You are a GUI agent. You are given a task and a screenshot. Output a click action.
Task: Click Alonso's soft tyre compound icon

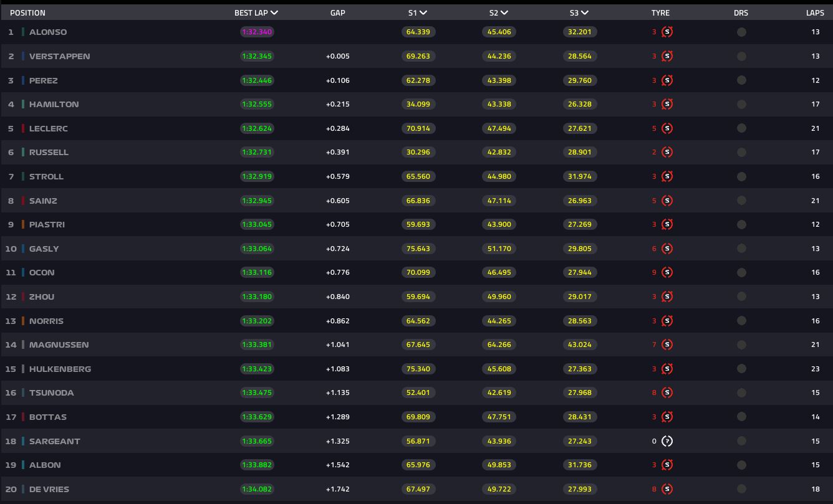(667, 32)
